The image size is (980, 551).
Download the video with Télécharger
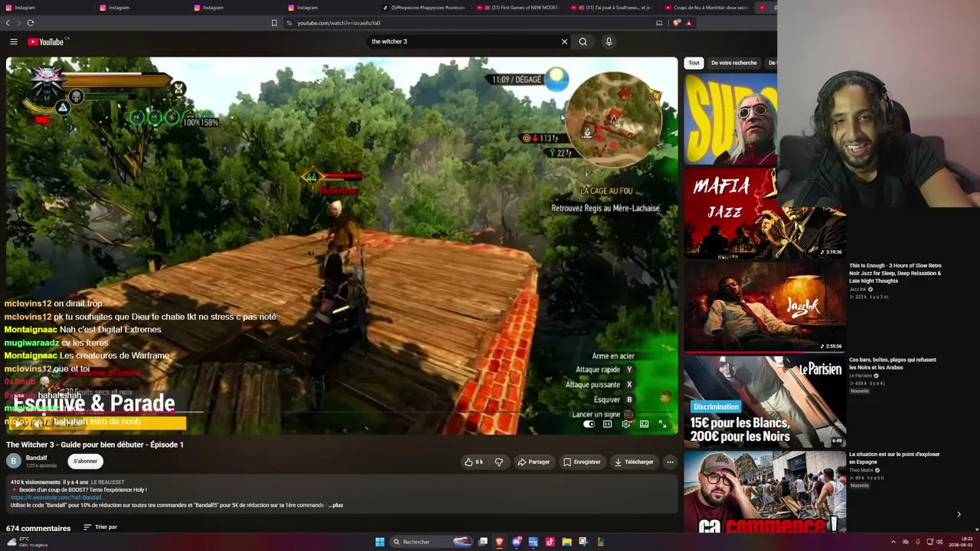pyautogui.click(x=634, y=461)
